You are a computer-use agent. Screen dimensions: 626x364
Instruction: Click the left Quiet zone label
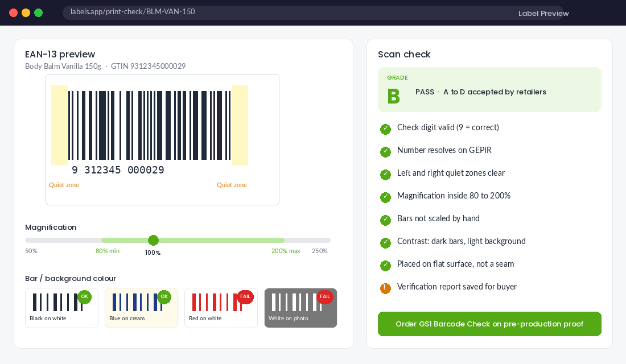point(64,185)
